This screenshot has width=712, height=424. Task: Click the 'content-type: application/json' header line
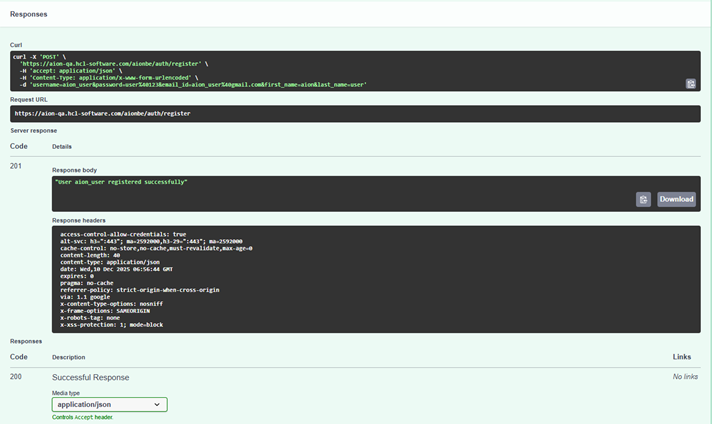[x=110, y=262]
